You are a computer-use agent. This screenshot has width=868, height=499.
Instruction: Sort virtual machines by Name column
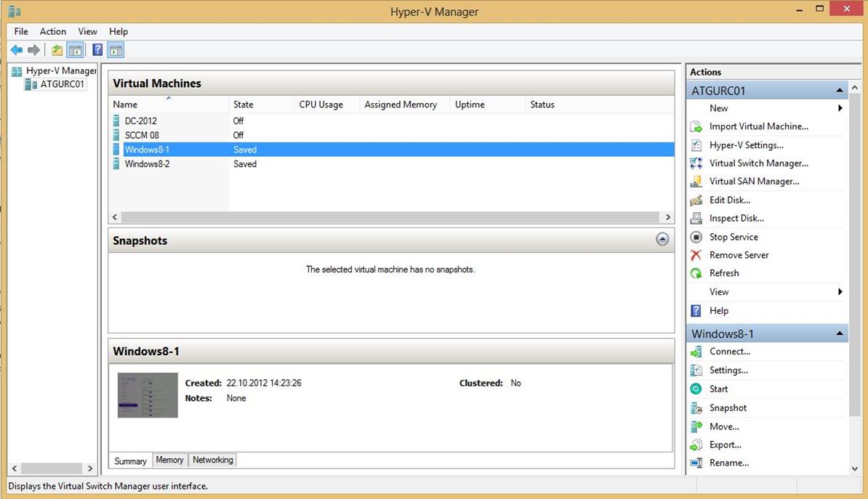168,105
